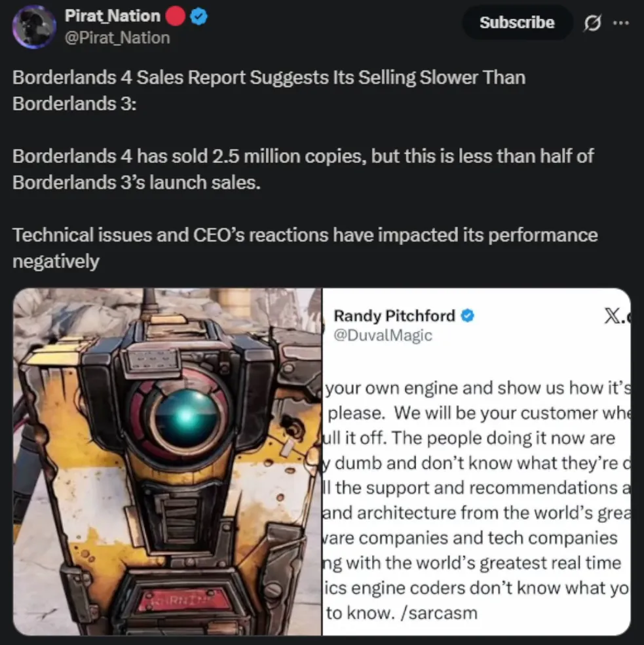Click the @DuvalMagic handle text
644x645 pixels.
click(383, 335)
